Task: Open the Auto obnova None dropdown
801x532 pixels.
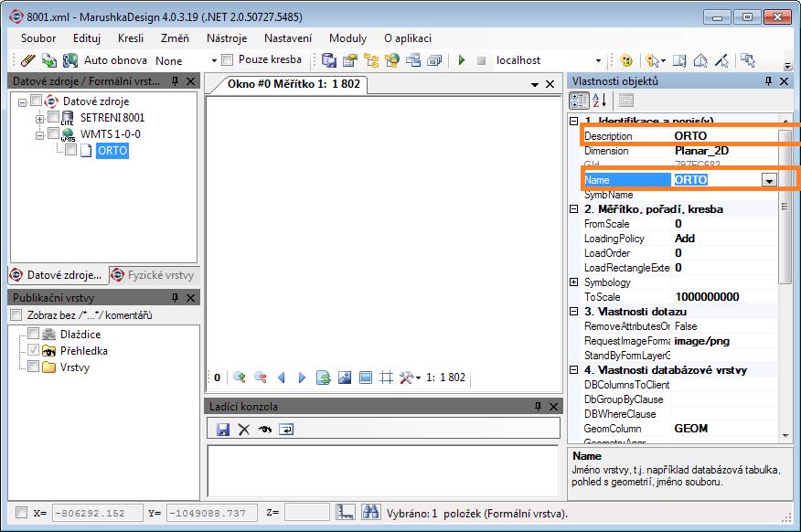Action: click(214, 60)
